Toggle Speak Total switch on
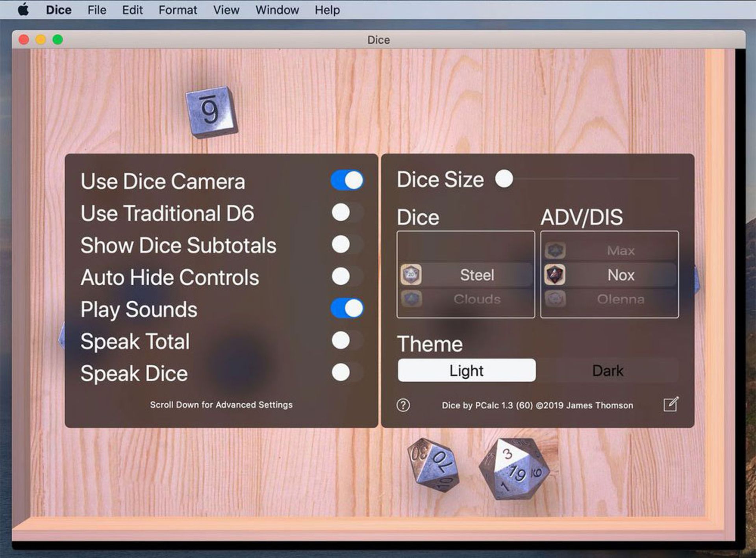 [347, 340]
